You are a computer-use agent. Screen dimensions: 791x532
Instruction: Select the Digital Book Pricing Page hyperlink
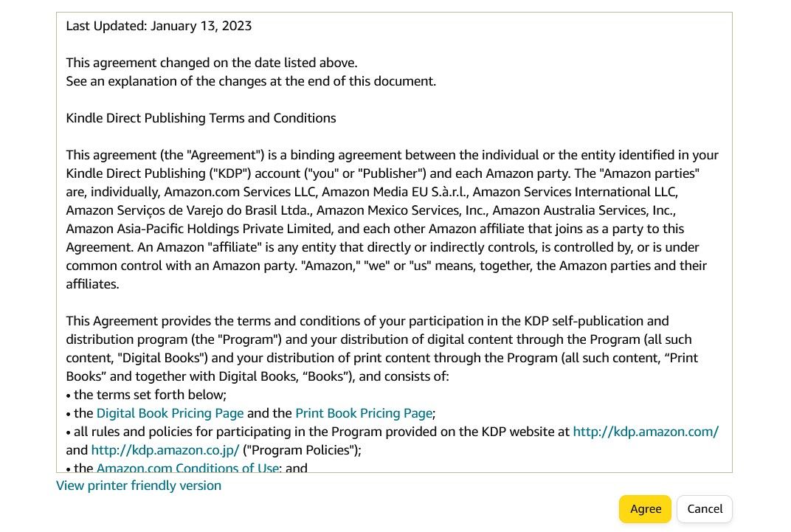170,412
